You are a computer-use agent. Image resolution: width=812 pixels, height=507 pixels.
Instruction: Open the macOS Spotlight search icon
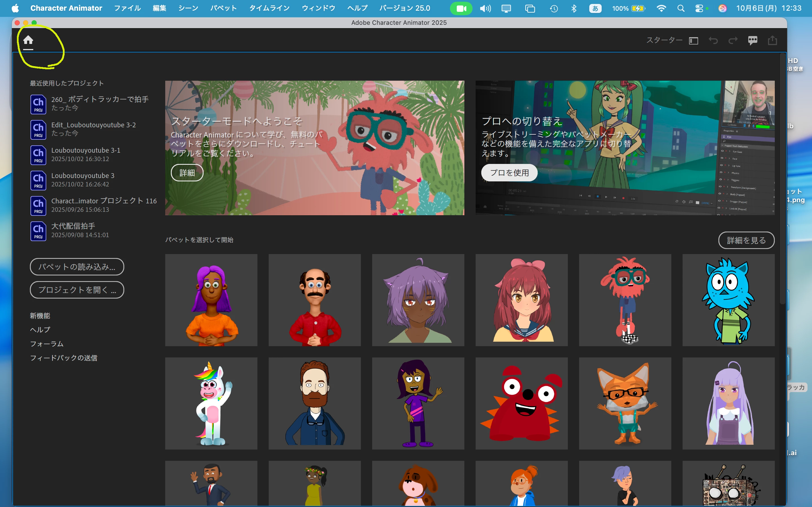(681, 8)
